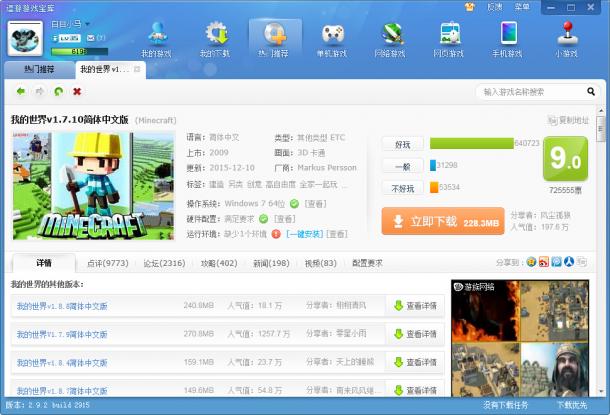610x415 pixels.
Task: Click the page vertical scrollbar thumb
Action: (x=601, y=128)
